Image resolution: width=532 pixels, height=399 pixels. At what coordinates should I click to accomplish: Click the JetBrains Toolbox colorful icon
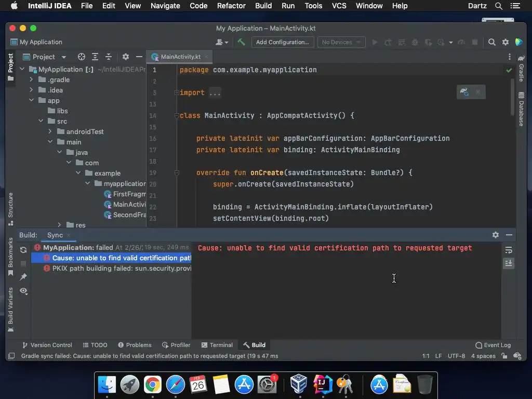pyautogui.click(x=519, y=42)
